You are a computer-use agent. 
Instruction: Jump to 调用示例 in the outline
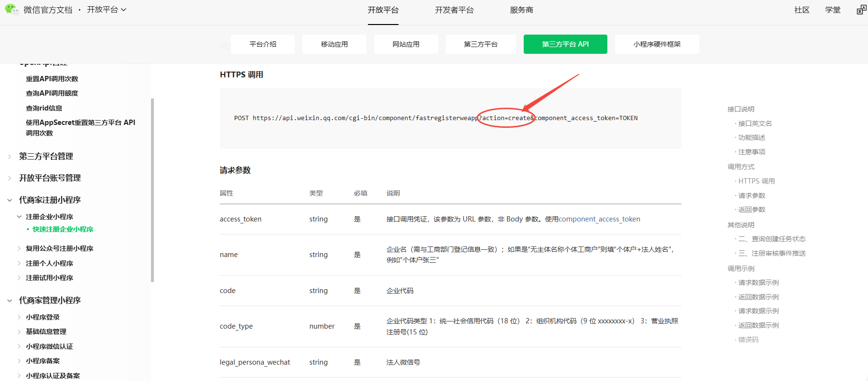741,269
